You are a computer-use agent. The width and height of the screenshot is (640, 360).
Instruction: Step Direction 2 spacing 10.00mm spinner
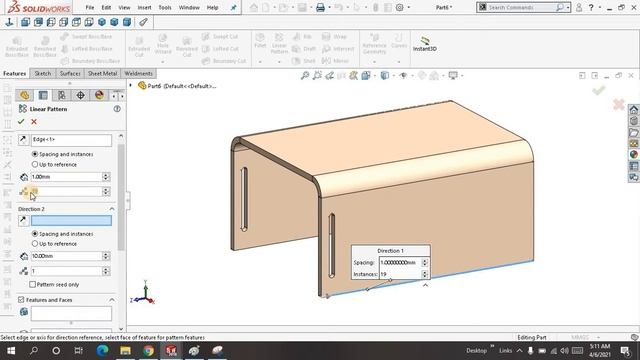point(106,256)
